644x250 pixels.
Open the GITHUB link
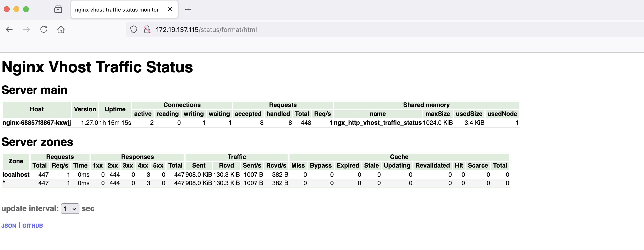pyautogui.click(x=33, y=226)
